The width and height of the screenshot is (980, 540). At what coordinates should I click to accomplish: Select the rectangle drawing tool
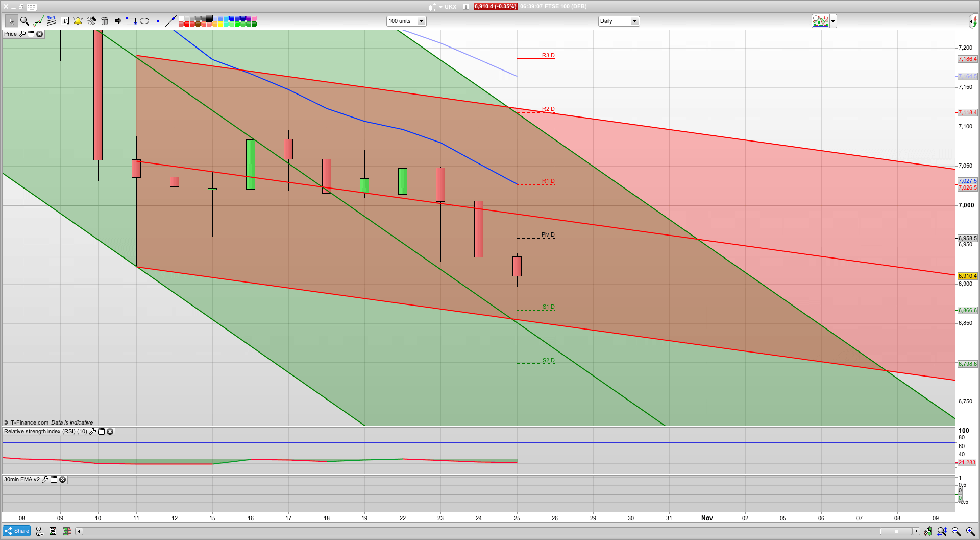pyautogui.click(x=131, y=21)
